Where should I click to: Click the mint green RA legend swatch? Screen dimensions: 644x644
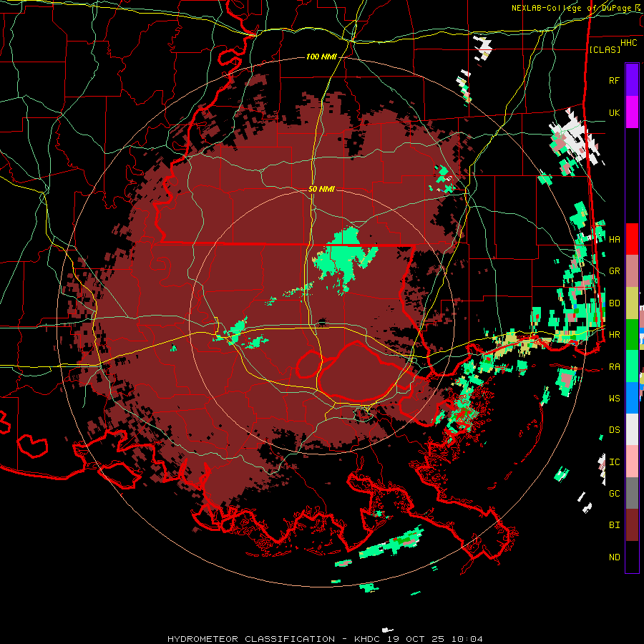tap(632, 366)
